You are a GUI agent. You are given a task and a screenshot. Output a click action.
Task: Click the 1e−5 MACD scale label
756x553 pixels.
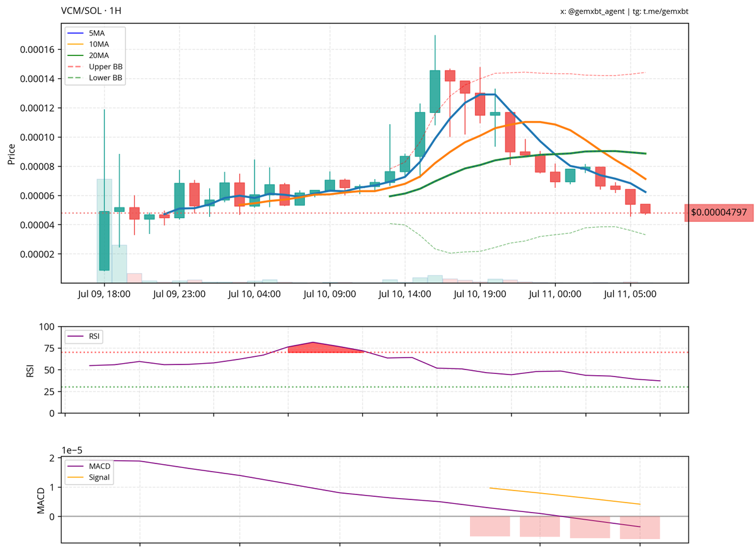72,450
